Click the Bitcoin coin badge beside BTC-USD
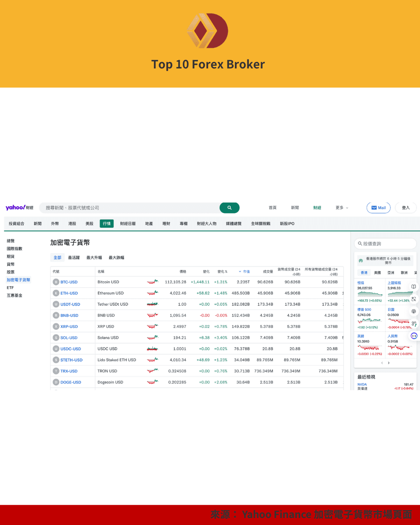 coord(56,282)
